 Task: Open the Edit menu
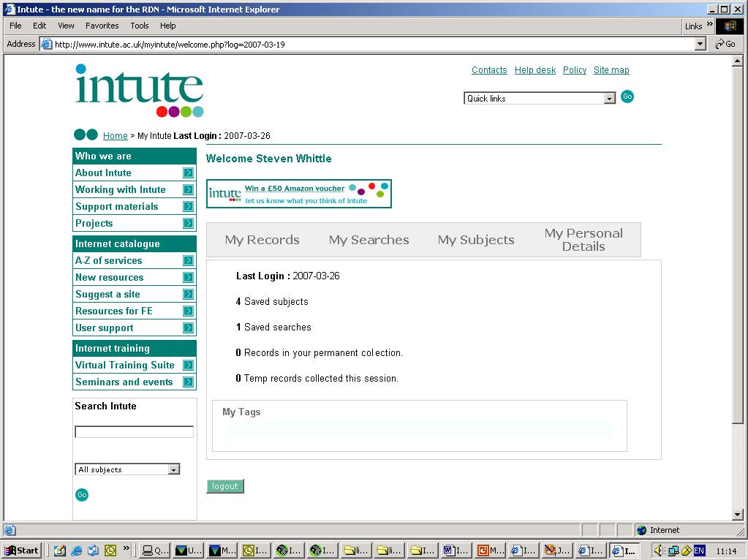(x=39, y=26)
